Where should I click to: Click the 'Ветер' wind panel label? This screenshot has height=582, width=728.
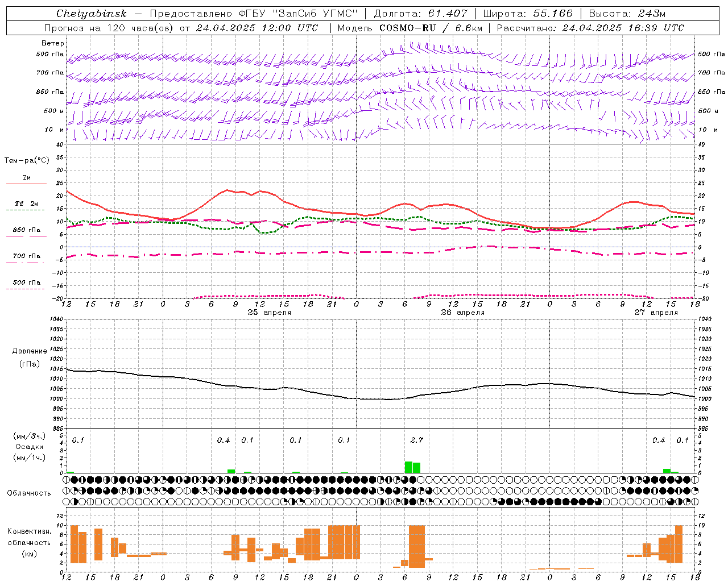(x=53, y=43)
